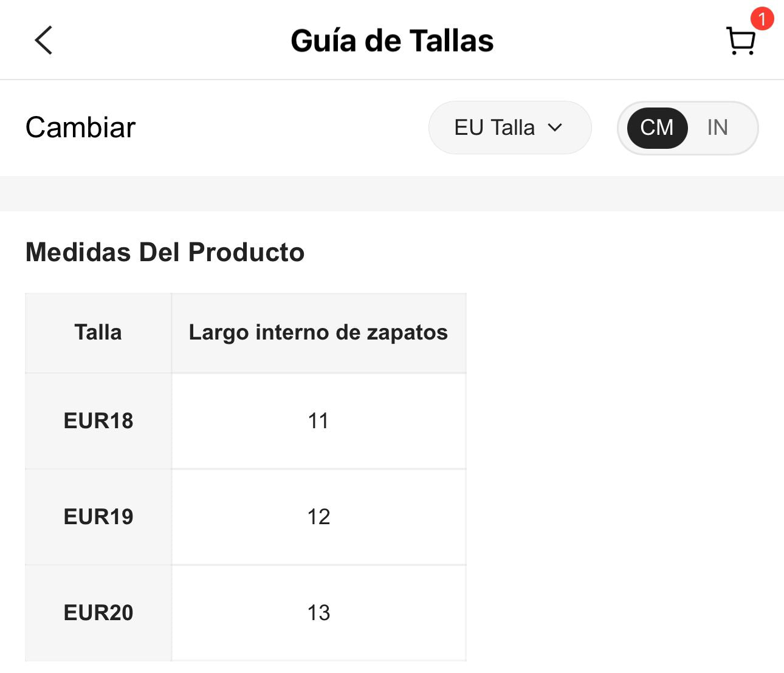Viewport: 784px width, 673px height.
Task: Click the value 12 for EUR19
Action: coord(318,517)
